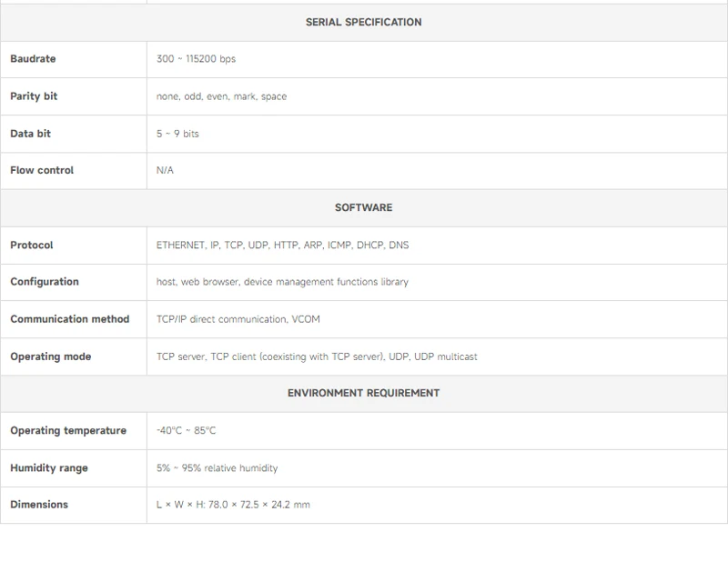Click the Baudrate row label
728x562 pixels.
(x=33, y=59)
